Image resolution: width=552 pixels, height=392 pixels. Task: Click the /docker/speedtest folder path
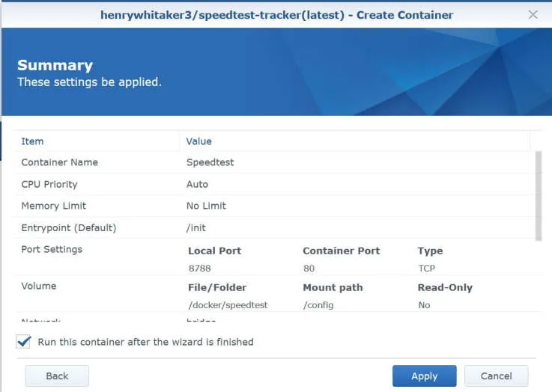[x=228, y=304]
